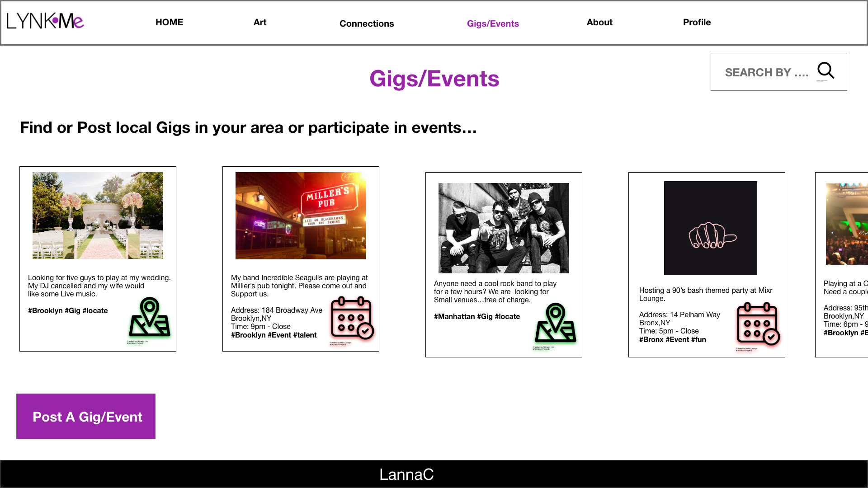Click map locate icon on rock band card
The height and width of the screenshot is (488, 868).
(x=555, y=324)
